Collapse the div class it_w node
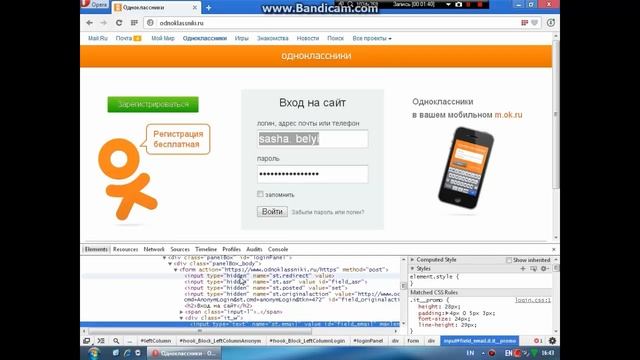Image resolution: width=640 pixels, height=360 pixels. pos(181,318)
